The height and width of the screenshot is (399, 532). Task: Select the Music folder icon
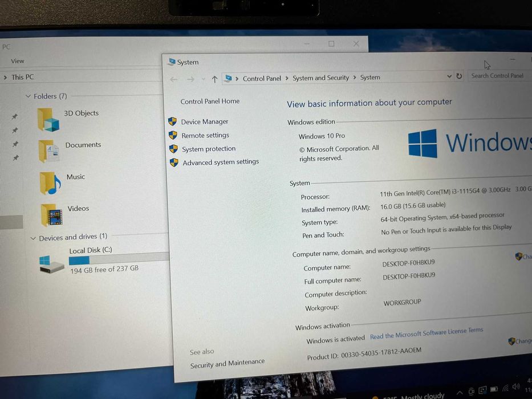(50, 183)
